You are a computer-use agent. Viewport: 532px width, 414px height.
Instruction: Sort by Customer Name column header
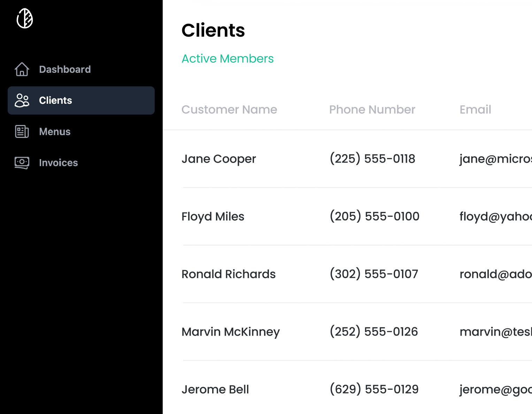click(229, 110)
